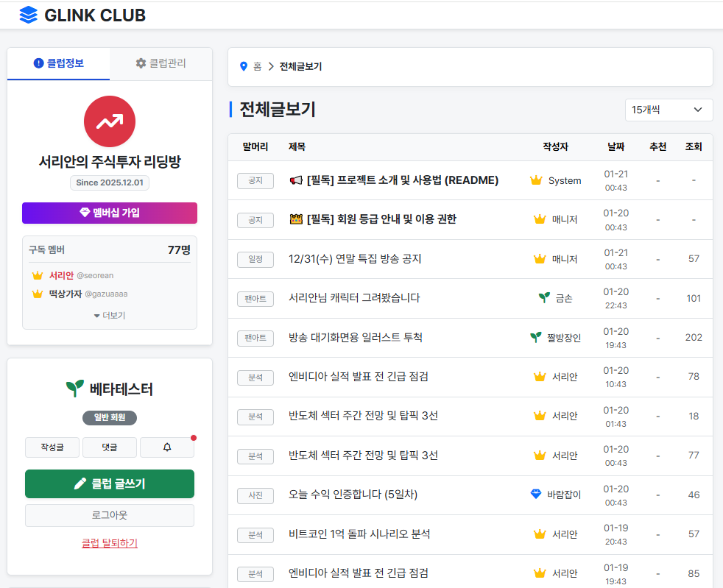Click the sprout icon next to 베타테스터
723x588 pixels.
[74, 388]
